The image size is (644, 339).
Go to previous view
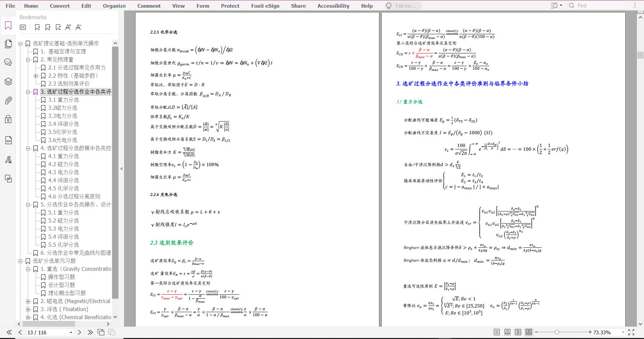coord(101,332)
